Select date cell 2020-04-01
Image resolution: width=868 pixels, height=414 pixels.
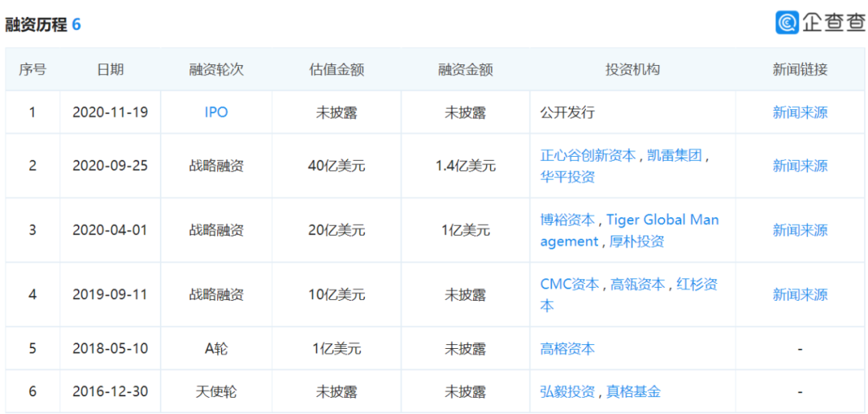pyautogui.click(x=110, y=230)
